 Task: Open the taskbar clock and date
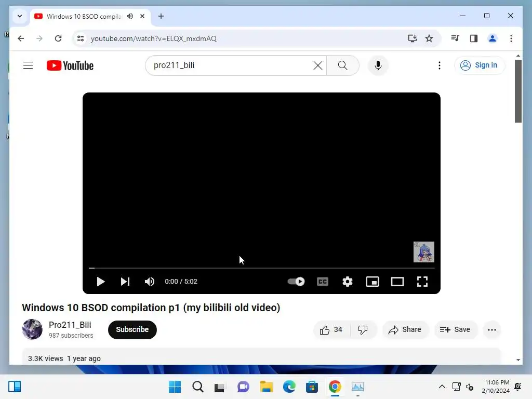(496, 387)
